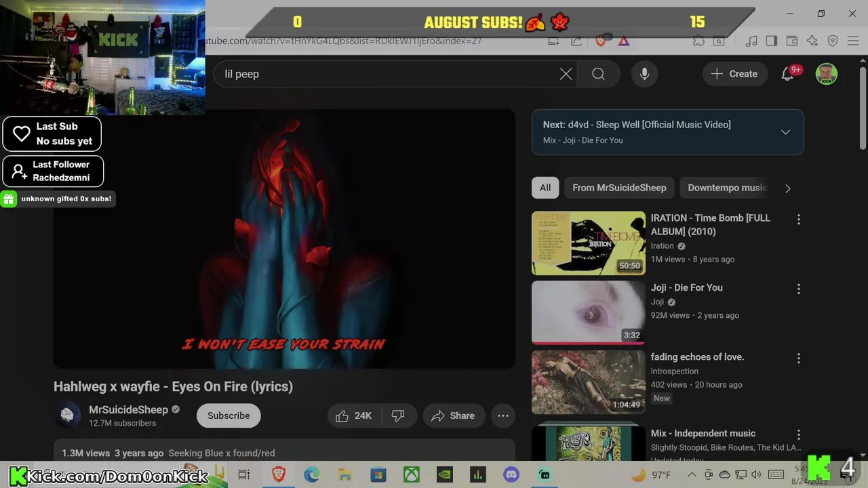The height and width of the screenshot is (488, 868).
Task: Open File Explorer from taskbar
Action: (344, 474)
